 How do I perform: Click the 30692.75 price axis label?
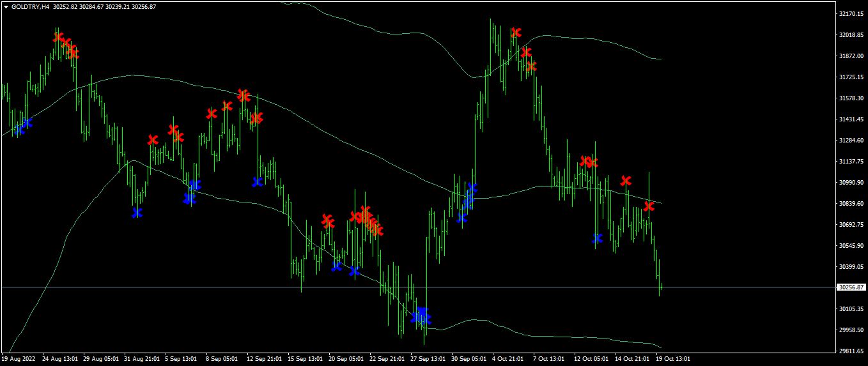851,224
